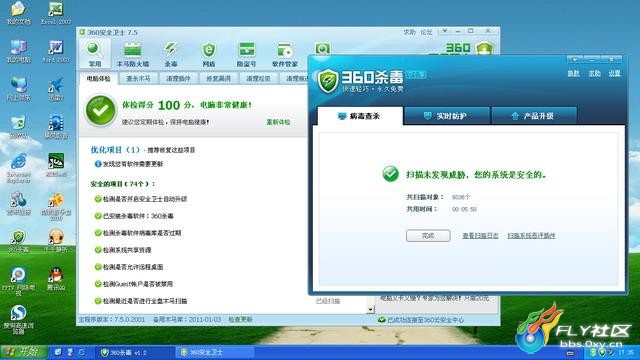
Task: Open 产品升级 tab in 360杀毒
Action: 533,116
